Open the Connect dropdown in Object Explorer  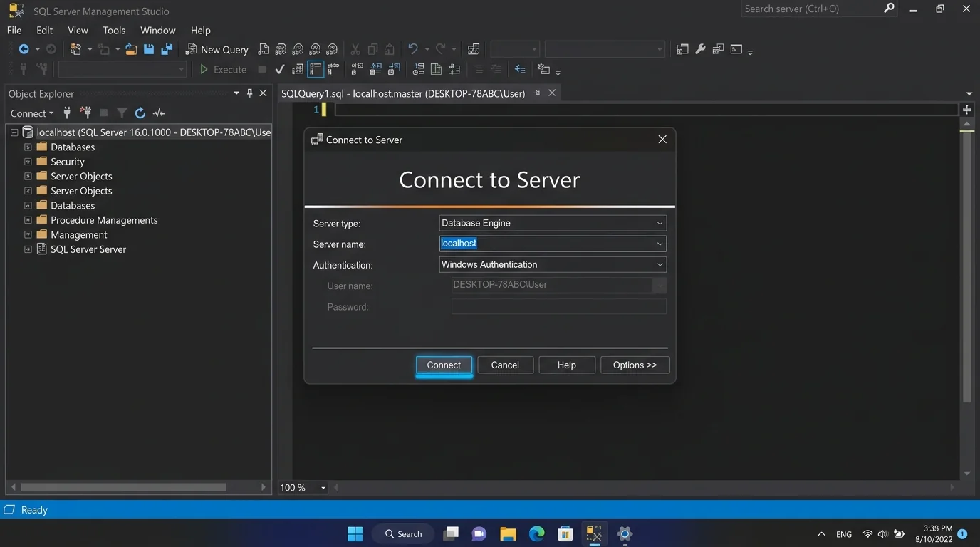coord(31,113)
